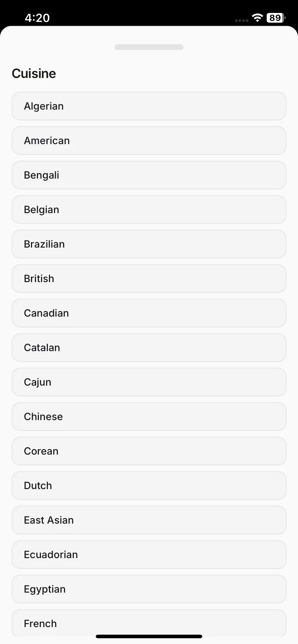Choose Dutch cuisine
The image size is (298, 644).
click(x=149, y=486)
